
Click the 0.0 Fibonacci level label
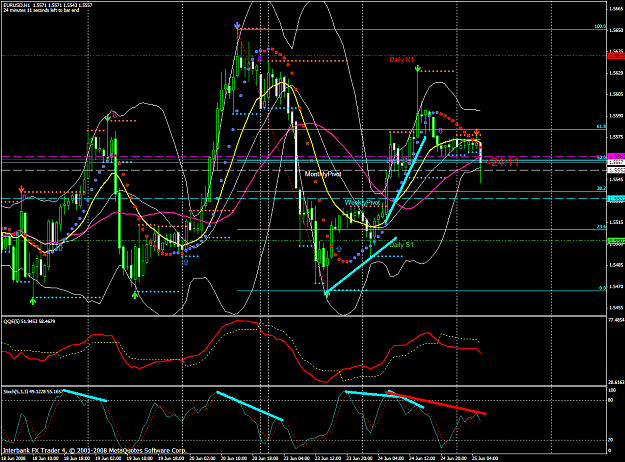[x=603, y=288]
